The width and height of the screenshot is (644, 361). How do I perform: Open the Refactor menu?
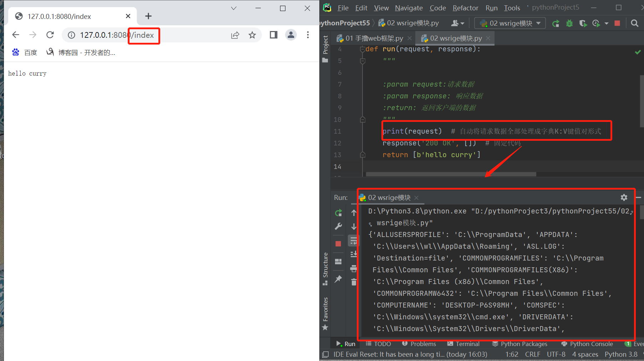pos(465,8)
